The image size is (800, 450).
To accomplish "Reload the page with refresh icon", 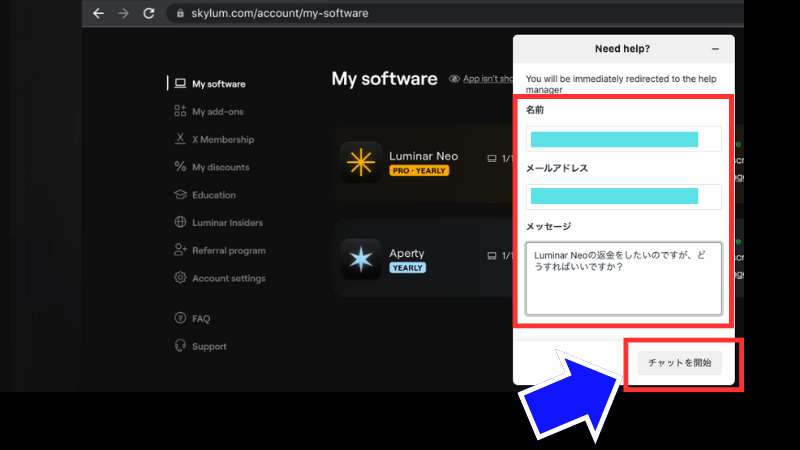I will click(148, 13).
